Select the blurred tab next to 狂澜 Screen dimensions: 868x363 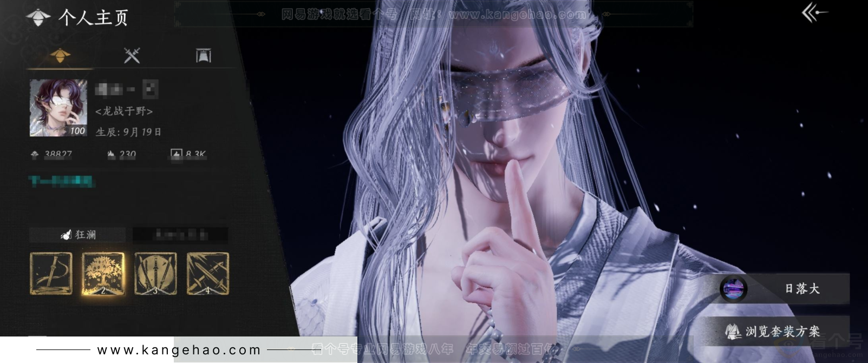point(180,235)
